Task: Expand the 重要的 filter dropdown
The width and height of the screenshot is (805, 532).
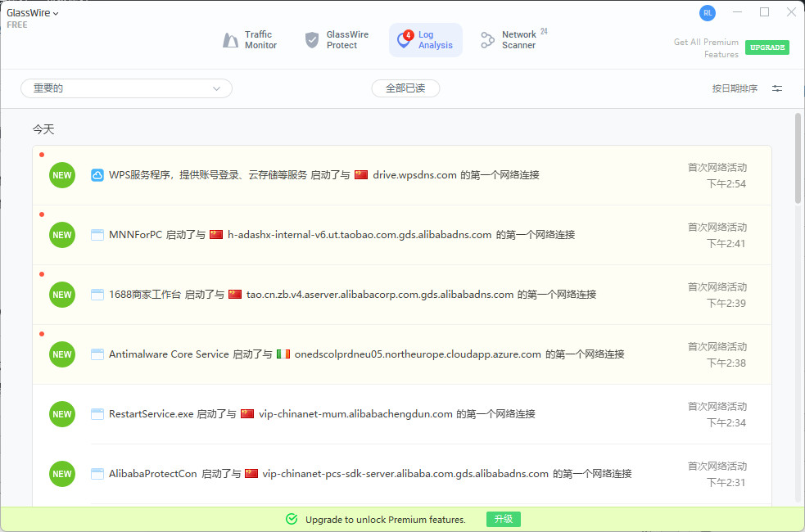Action: 126,88
